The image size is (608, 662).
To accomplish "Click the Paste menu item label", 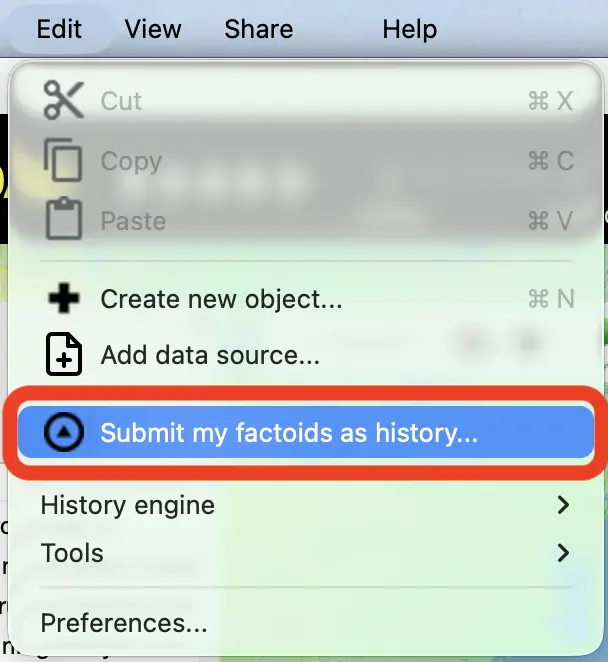I will 134,220.
